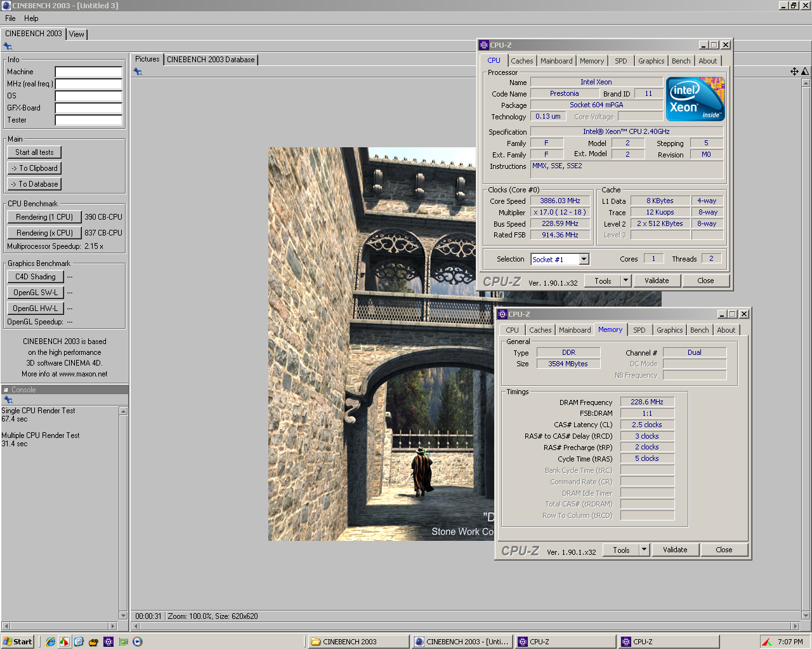
Task: Click the move cross icon above the picture scrollbar
Action: click(794, 72)
